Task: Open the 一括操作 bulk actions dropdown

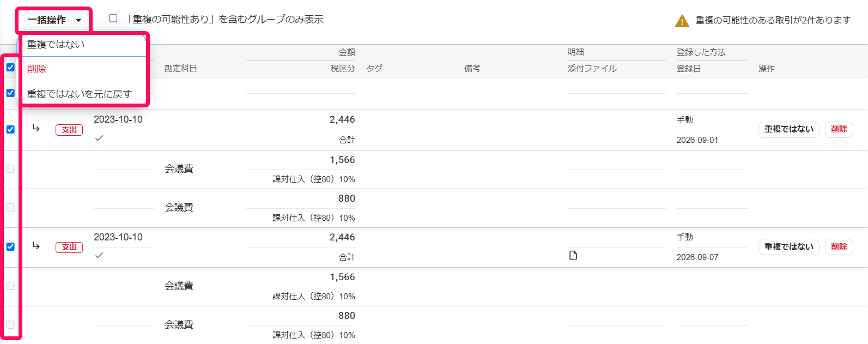Action: 54,20
